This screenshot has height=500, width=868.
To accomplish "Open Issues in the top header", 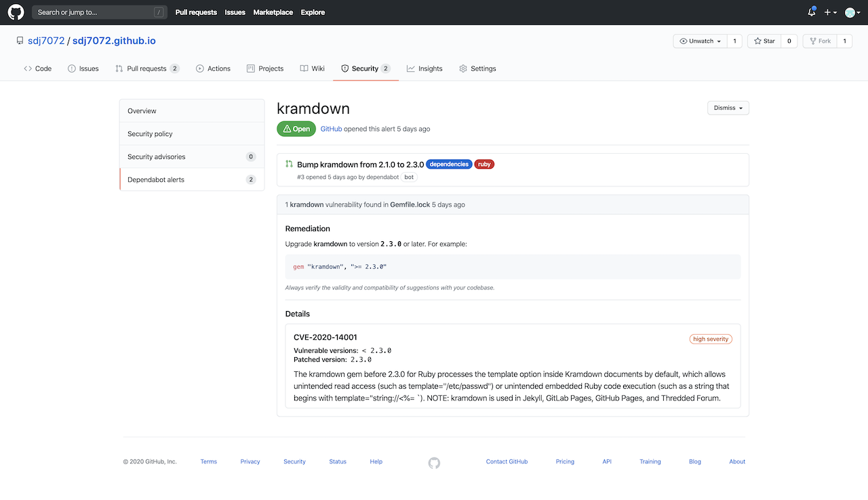I will [235, 12].
